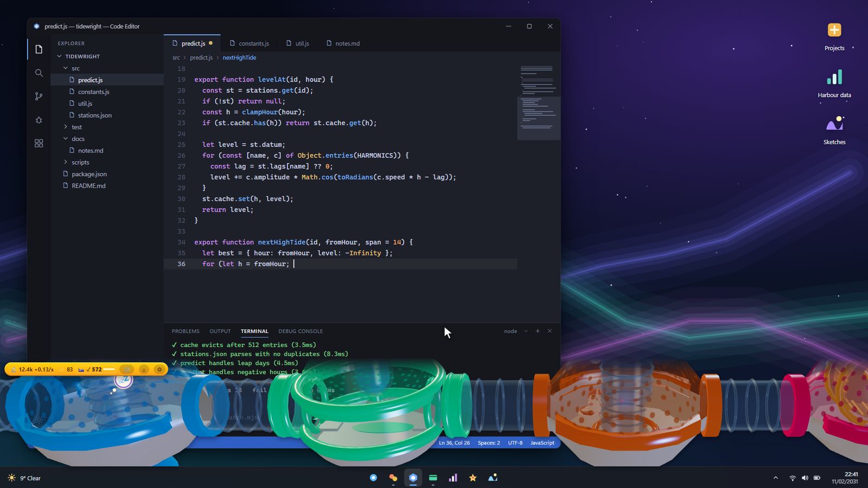This screenshot has height=488, width=868.
Task: Click the Code Editor hexagon icon in taskbar
Action: point(413,478)
